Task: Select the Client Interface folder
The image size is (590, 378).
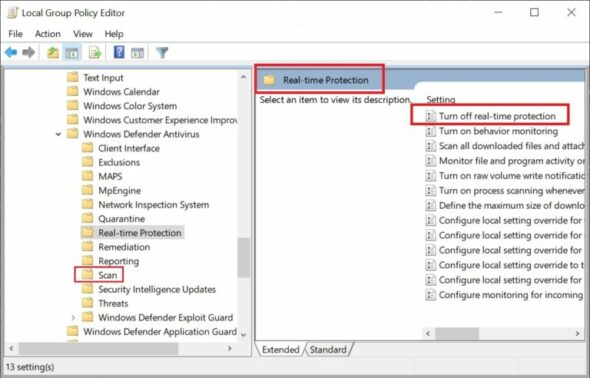Action: 121,148
